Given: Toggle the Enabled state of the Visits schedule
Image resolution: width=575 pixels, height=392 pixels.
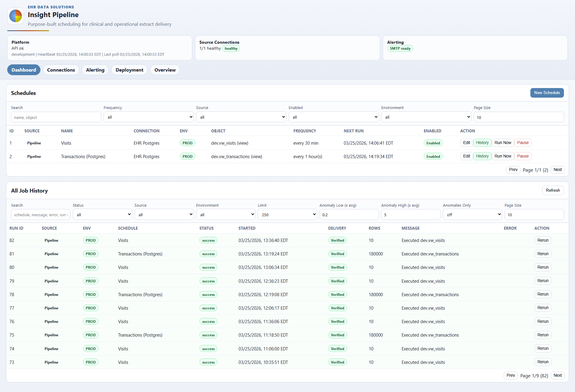Looking at the screenshot, I should tap(433, 143).
